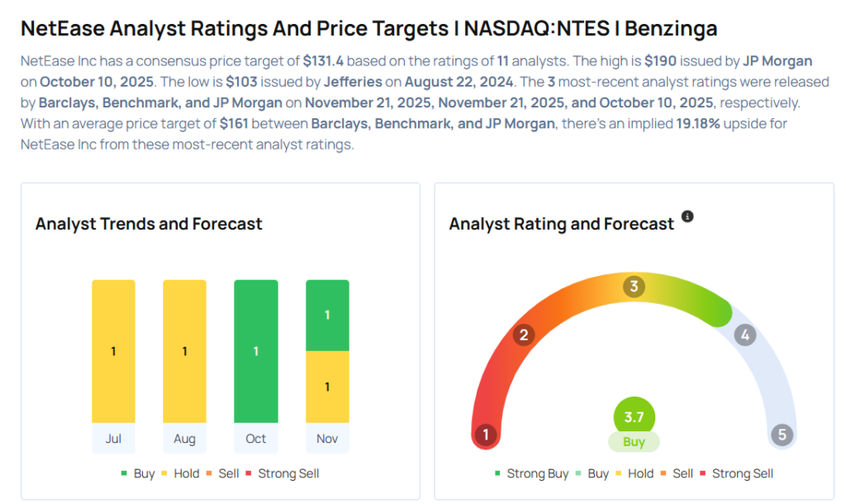846x504 pixels.
Task: Click gauge marker number 2
Action: [x=523, y=335]
